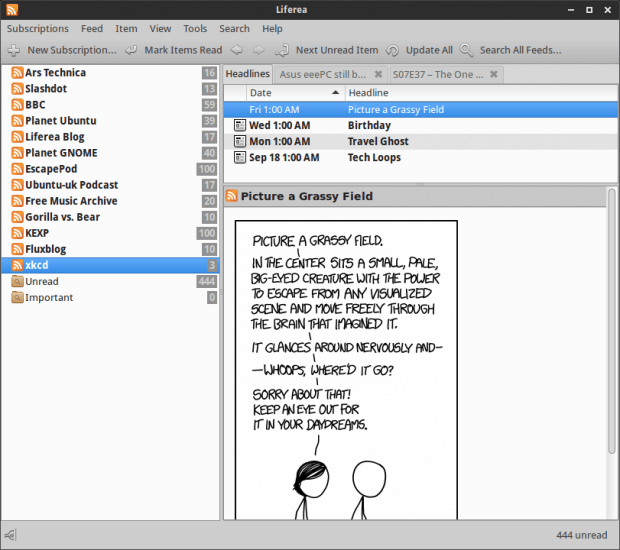Select the Picture a Grassy Field headline row
This screenshot has width=620, height=550.
tap(420, 110)
